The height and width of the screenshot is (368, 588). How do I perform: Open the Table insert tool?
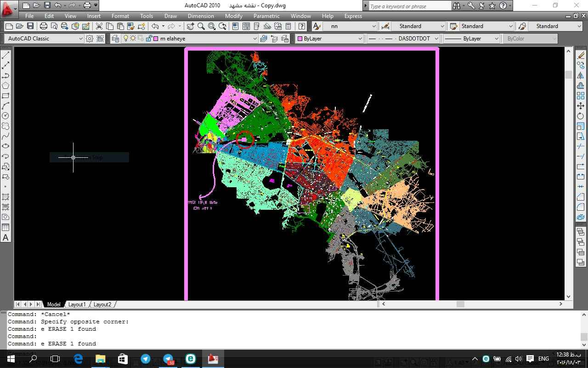pos(6,227)
